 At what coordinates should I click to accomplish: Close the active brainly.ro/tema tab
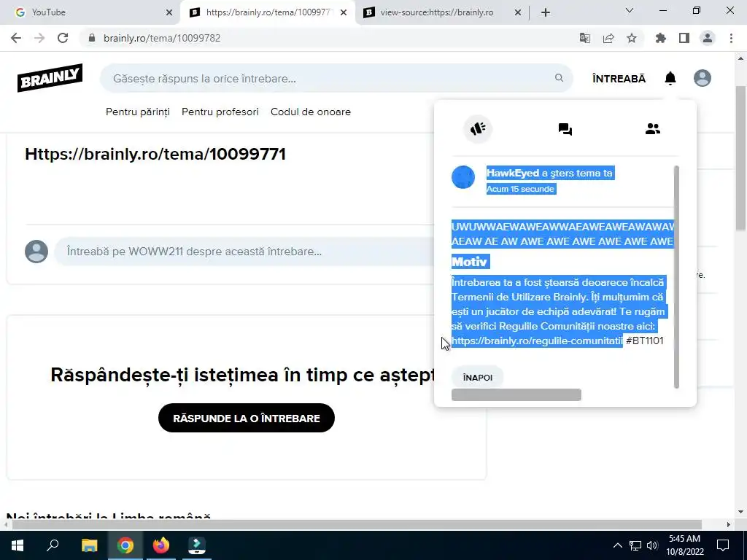pyautogui.click(x=344, y=12)
